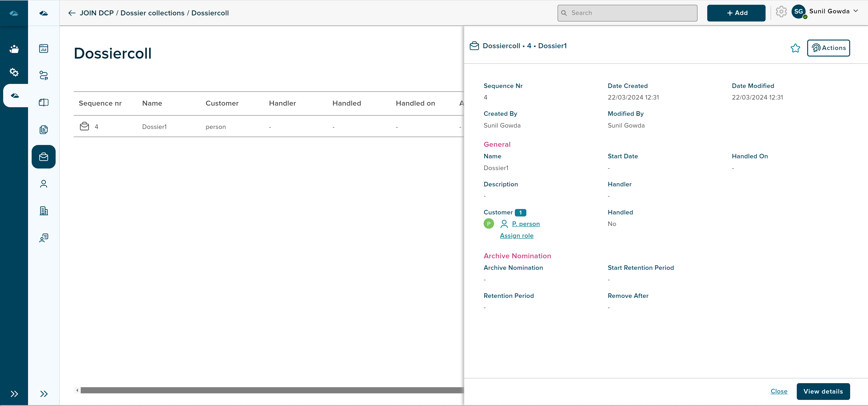The width and height of the screenshot is (868, 406).
Task: Click the Assign role link
Action: [x=517, y=236]
